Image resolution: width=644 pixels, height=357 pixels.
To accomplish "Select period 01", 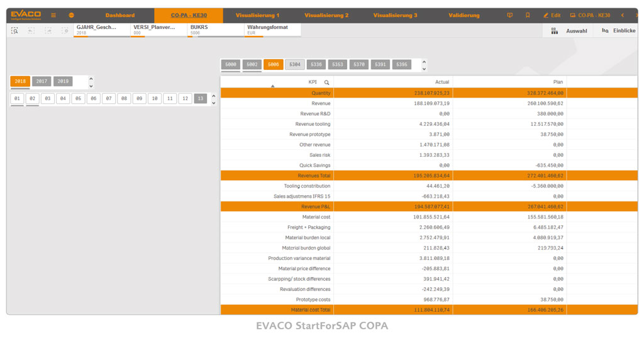I will pos(17,99).
